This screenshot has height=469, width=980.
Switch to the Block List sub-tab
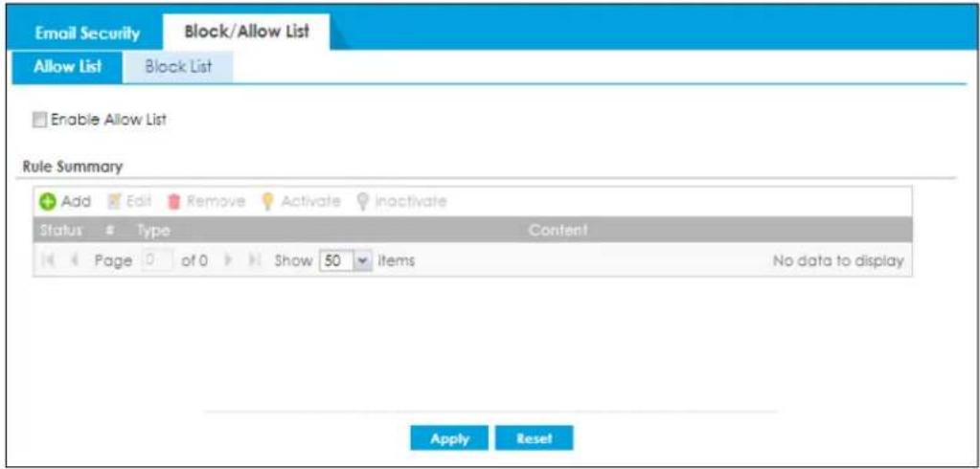pos(178,66)
